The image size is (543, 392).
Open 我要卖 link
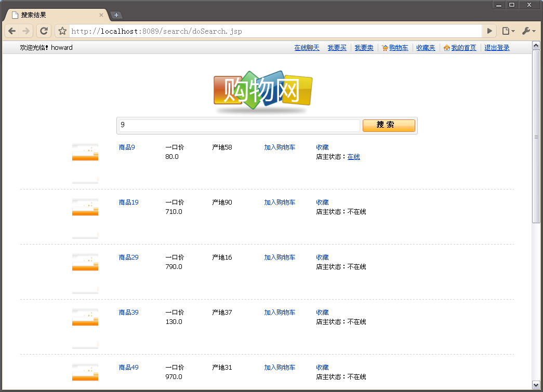point(364,48)
